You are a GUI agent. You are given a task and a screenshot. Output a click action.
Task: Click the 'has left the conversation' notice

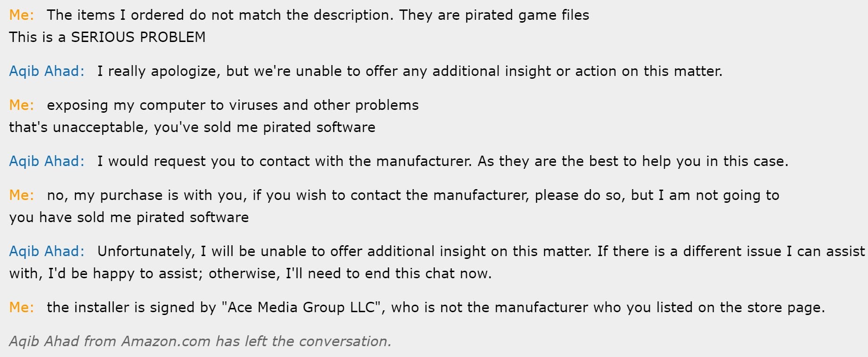coord(200,341)
